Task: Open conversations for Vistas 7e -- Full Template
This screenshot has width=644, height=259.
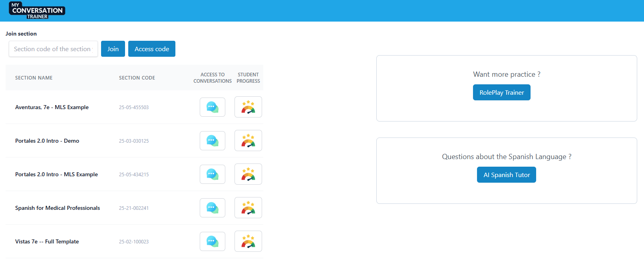Action: click(213, 241)
